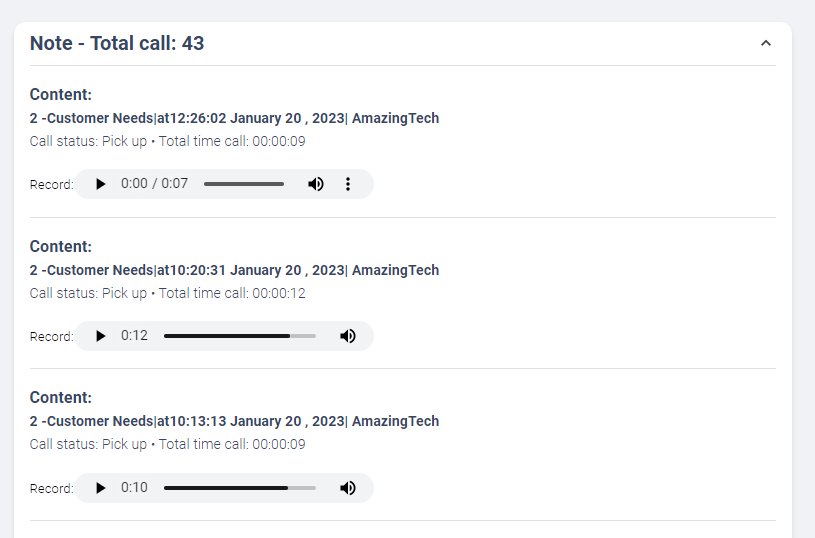Open more options on the 12:26:02 recording
The height and width of the screenshot is (538, 815).
tap(348, 184)
